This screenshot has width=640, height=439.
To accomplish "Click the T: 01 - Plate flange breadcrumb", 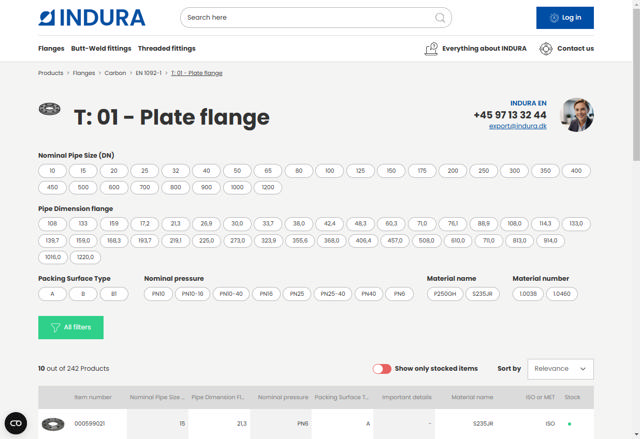I will [x=197, y=73].
